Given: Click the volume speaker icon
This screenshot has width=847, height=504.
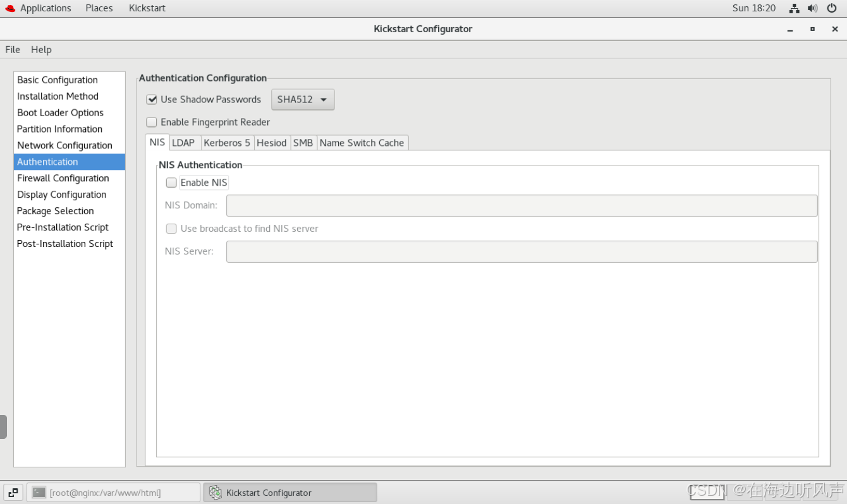Looking at the screenshot, I should point(813,8).
